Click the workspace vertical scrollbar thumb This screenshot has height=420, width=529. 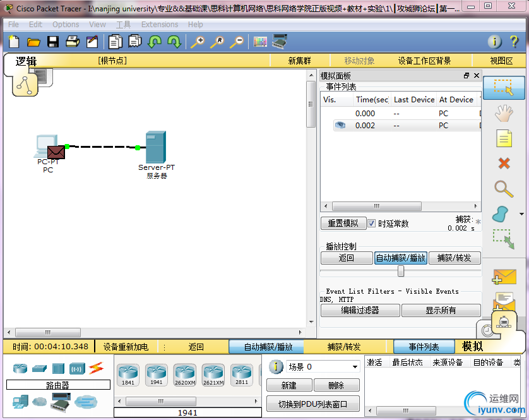(311, 104)
